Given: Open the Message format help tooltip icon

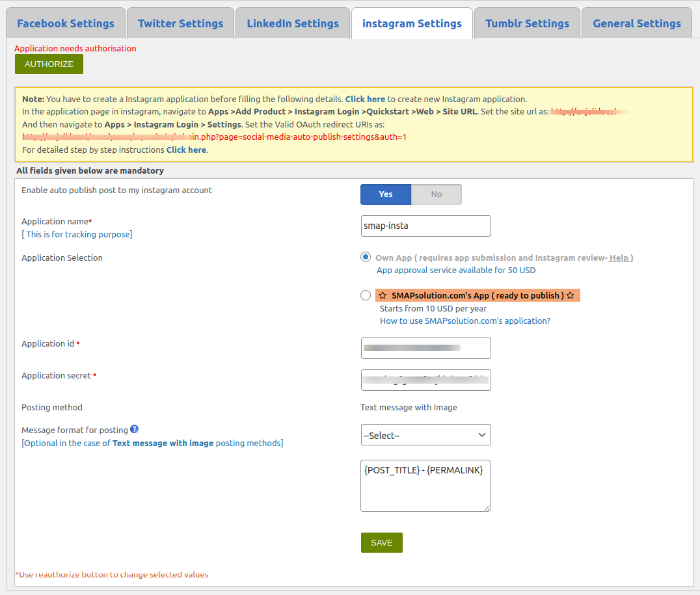Looking at the screenshot, I should [134, 429].
